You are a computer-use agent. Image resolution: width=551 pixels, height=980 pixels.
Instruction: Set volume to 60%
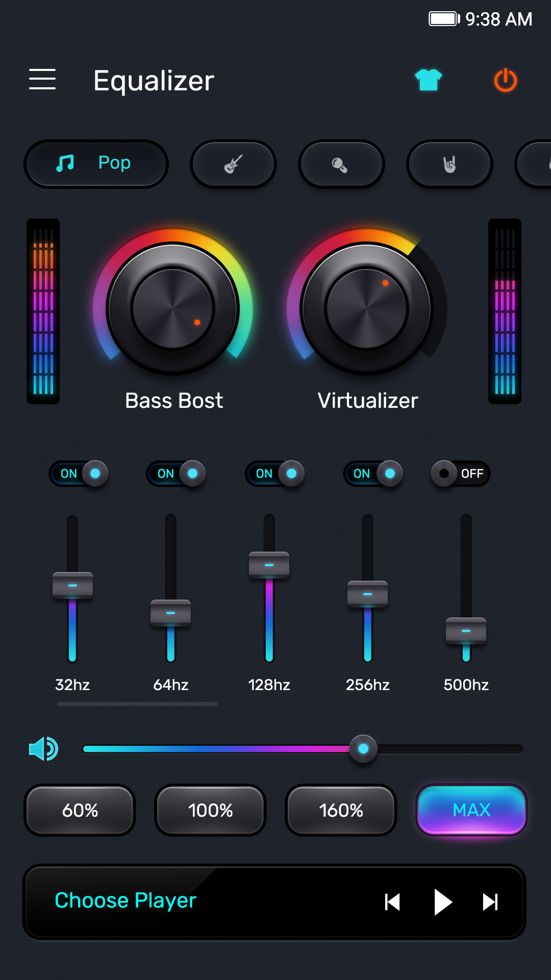click(80, 810)
